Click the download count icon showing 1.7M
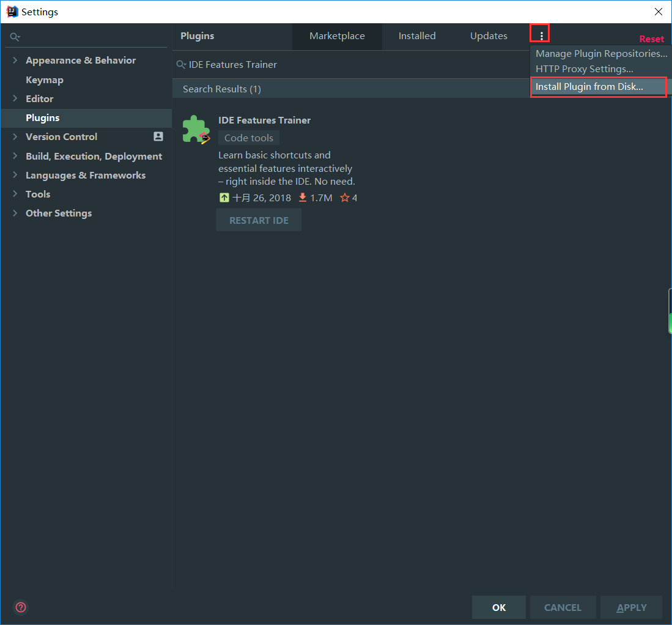 click(302, 197)
